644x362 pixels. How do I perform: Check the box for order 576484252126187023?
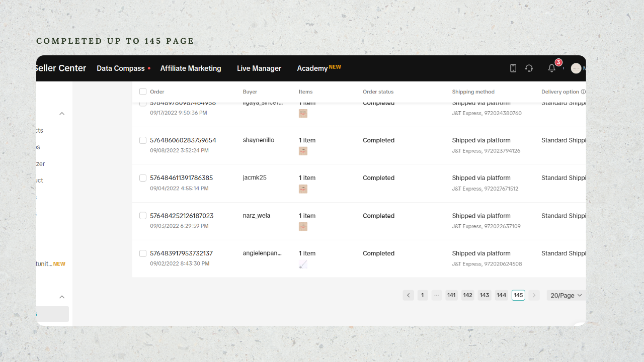point(143,216)
